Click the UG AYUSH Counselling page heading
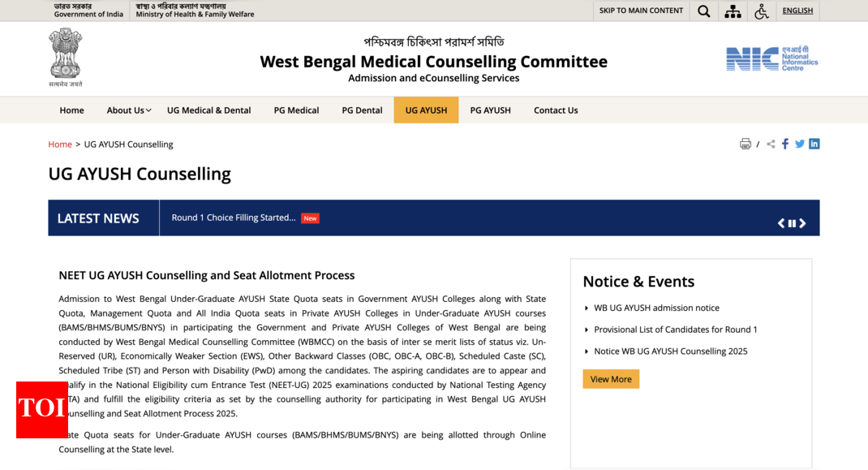Screen dimensions: 868x470 point(140,174)
